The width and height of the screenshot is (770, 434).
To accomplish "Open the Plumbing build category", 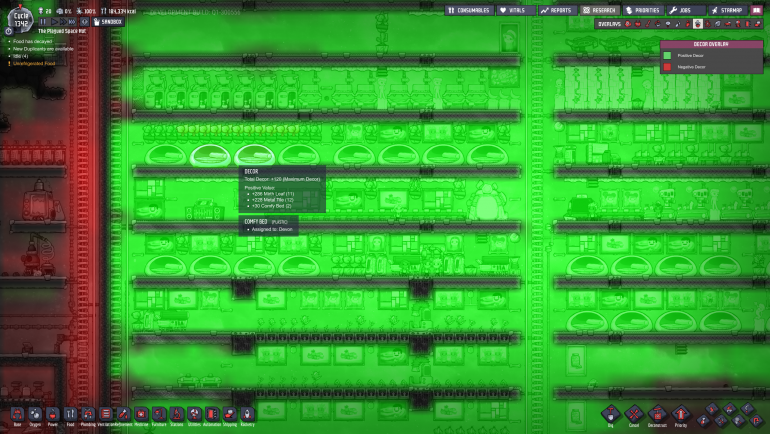I will tap(88, 414).
